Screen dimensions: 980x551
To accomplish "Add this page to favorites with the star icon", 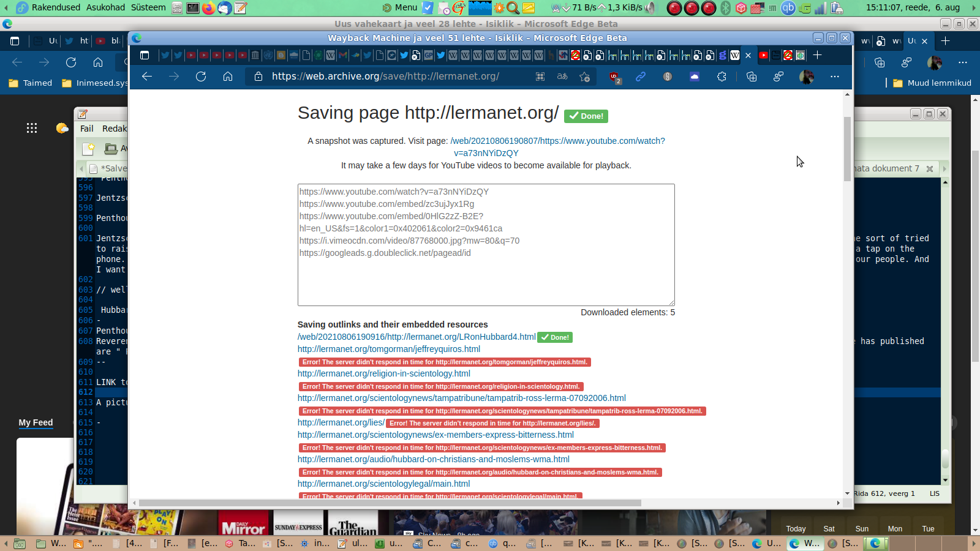I will [x=585, y=77].
